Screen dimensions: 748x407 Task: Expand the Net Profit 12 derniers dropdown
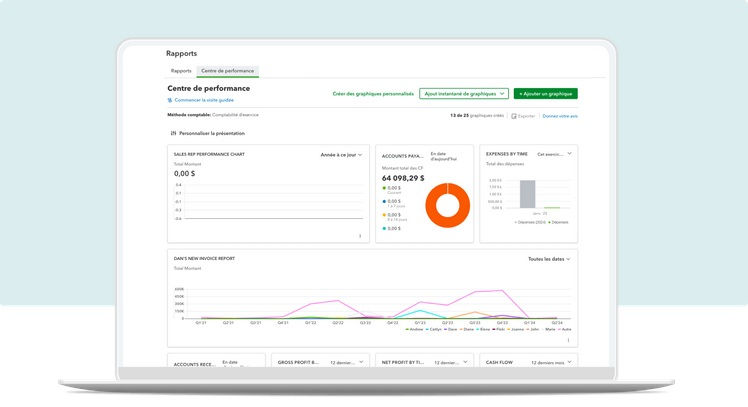coord(451,363)
